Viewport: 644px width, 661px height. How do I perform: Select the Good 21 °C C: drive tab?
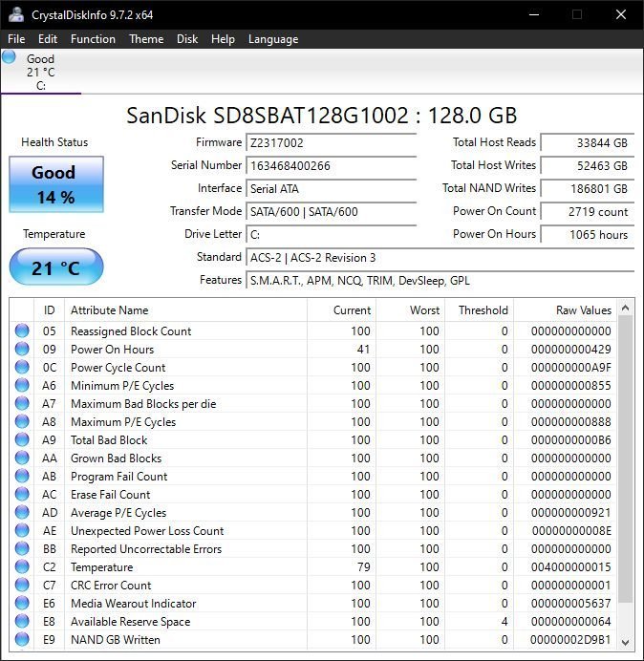click(40, 72)
